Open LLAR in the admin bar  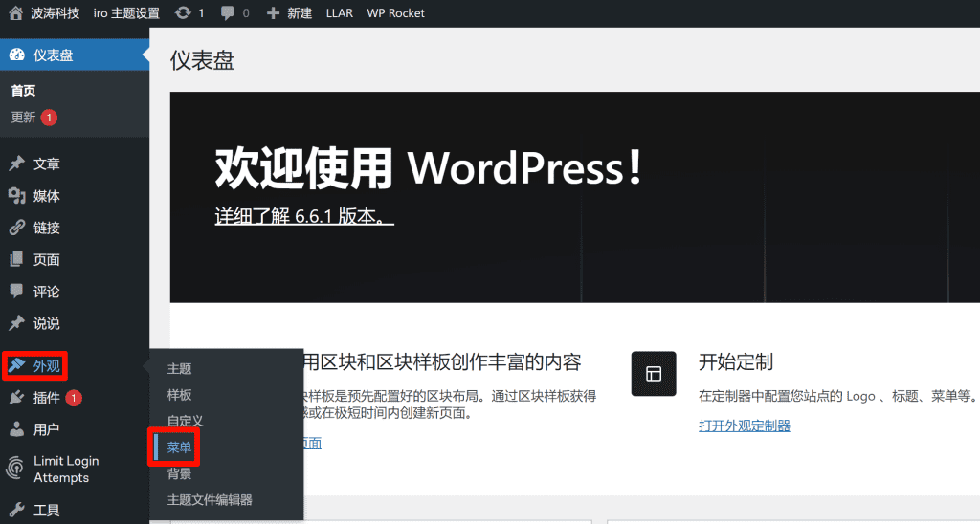pos(340,13)
